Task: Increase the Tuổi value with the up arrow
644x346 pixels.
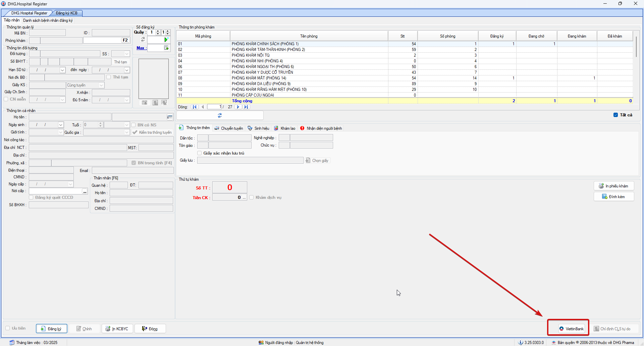Action: point(100,123)
